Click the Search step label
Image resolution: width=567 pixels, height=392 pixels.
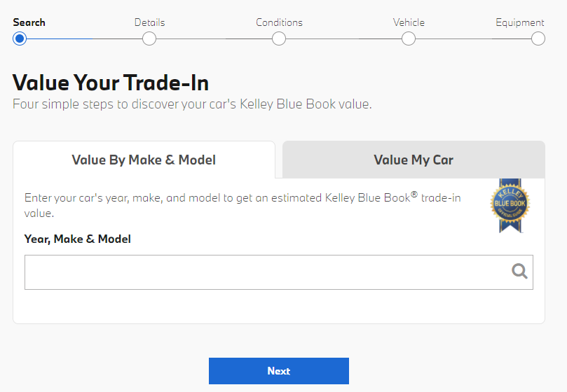point(29,22)
